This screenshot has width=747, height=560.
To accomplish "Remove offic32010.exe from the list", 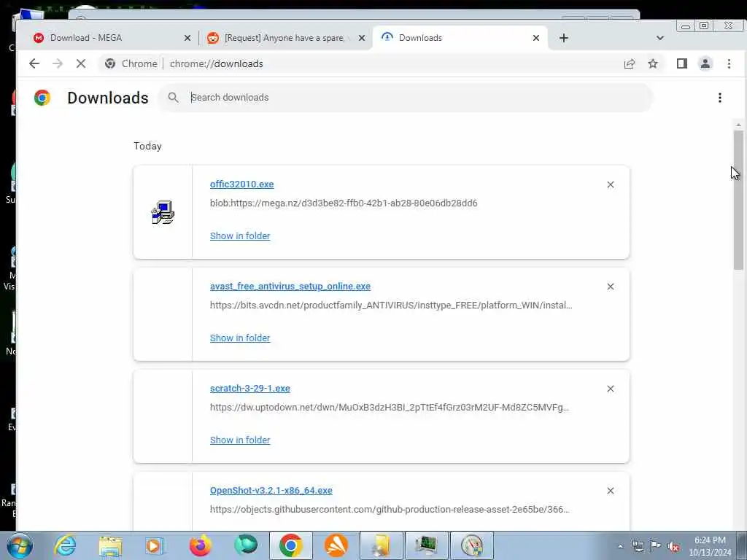I will point(611,184).
